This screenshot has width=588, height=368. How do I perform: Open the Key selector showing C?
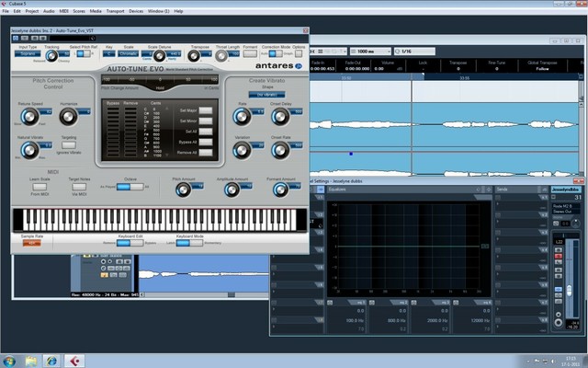(109, 53)
